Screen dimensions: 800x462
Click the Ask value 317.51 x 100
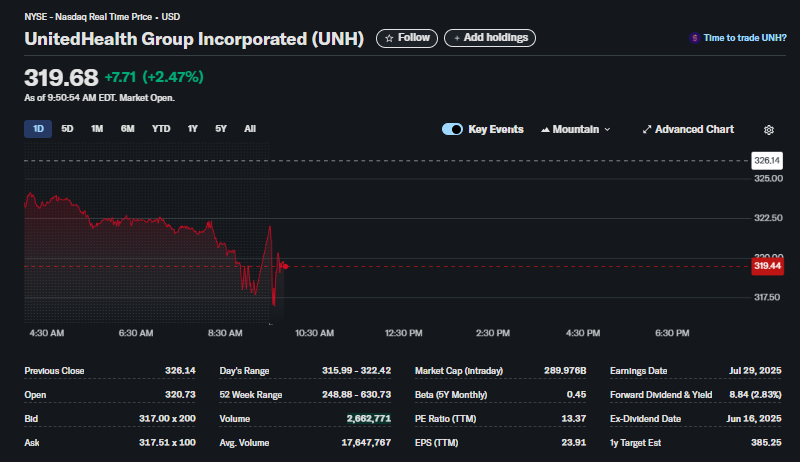[x=167, y=443]
